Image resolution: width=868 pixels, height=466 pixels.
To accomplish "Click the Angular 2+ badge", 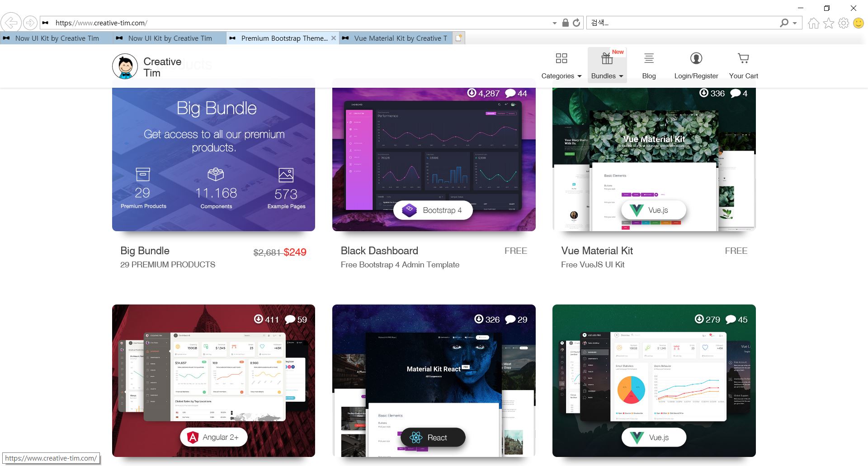I will [213, 437].
